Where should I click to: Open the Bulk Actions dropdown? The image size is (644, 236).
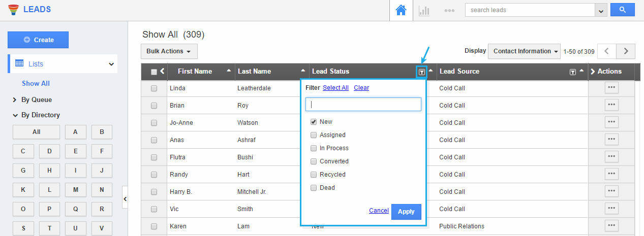169,51
